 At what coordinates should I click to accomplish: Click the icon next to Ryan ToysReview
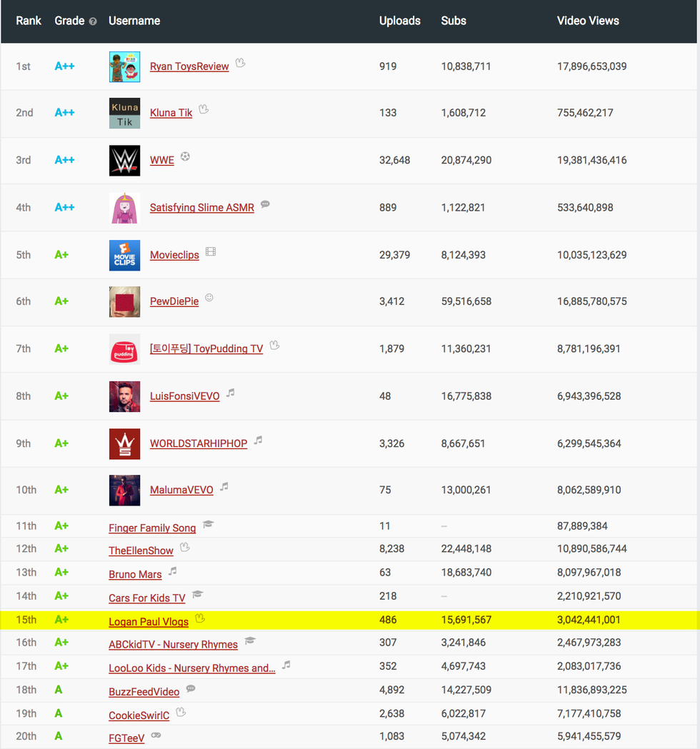pyautogui.click(x=241, y=63)
